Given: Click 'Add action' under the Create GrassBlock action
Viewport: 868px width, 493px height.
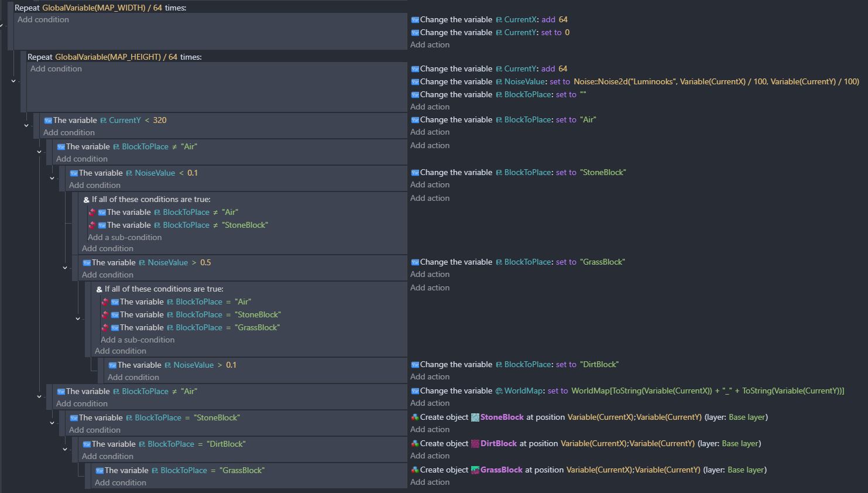Looking at the screenshot, I should tap(430, 482).
